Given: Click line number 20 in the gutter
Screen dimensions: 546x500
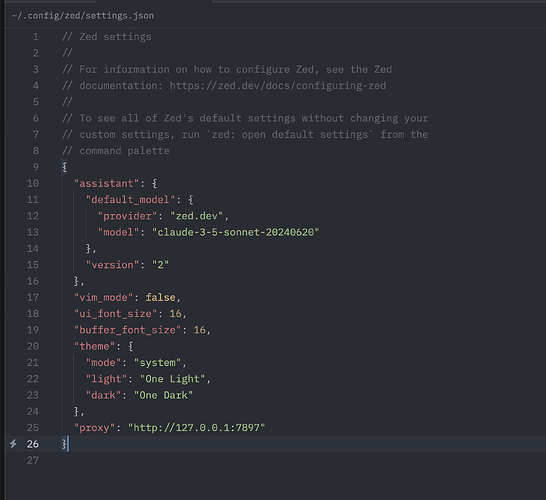Looking at the screenshot, I should point(33,346).
